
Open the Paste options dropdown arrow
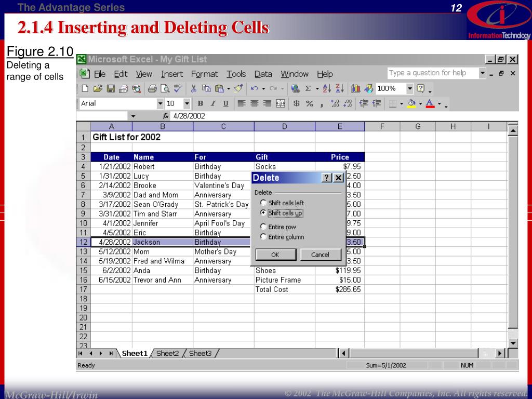click(229, 89)
